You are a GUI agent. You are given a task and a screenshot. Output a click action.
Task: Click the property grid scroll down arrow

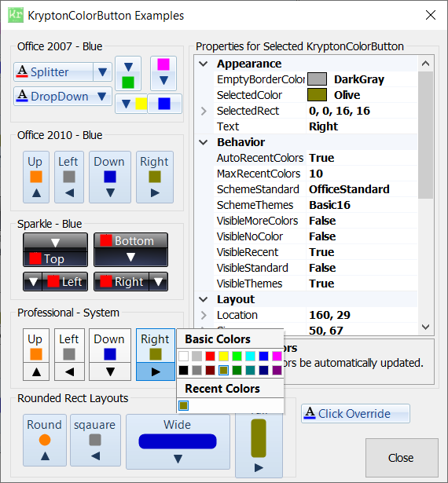pos(426,327)
